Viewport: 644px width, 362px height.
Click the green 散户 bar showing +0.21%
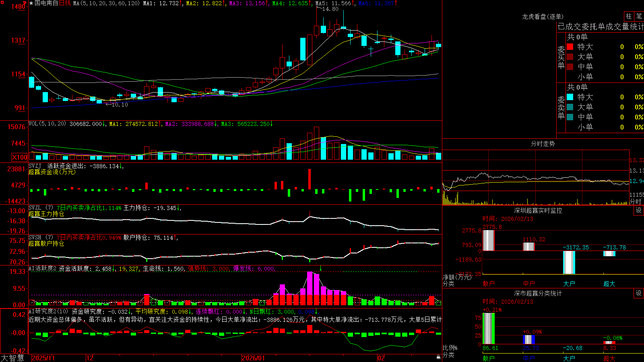coord(488,329)
